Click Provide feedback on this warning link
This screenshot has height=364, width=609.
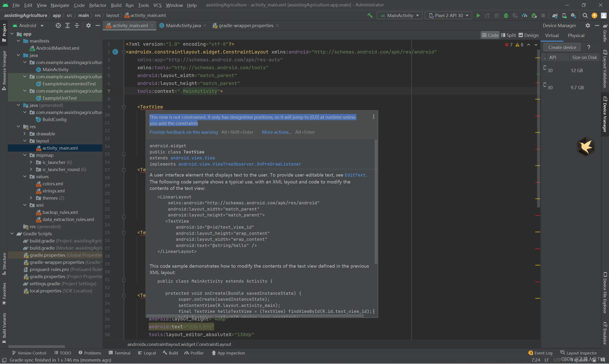[183, 132]
